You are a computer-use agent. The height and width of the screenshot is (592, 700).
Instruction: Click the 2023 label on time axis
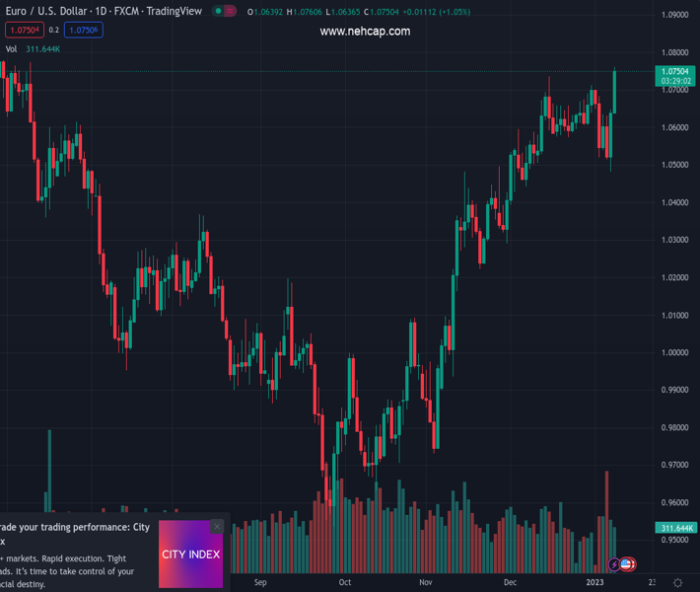tap(595, 582)
